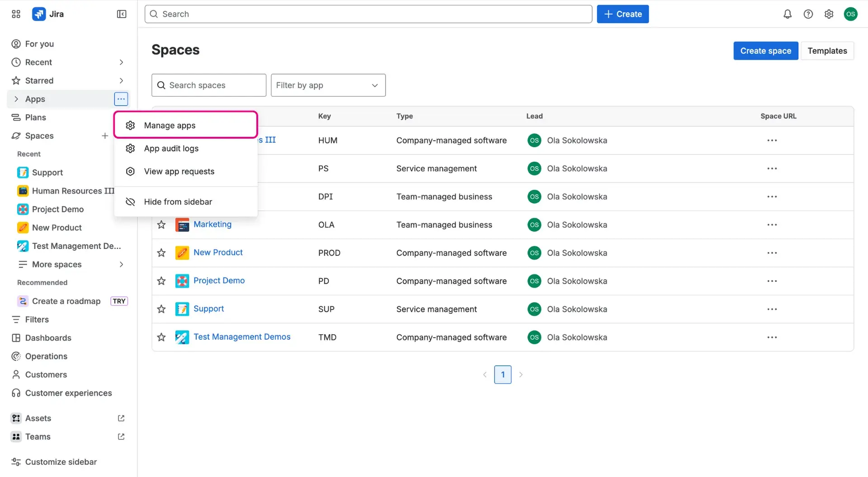Open the Help menu icon
The width and height of the screenshot is (868, 477).
coord(808,14)
